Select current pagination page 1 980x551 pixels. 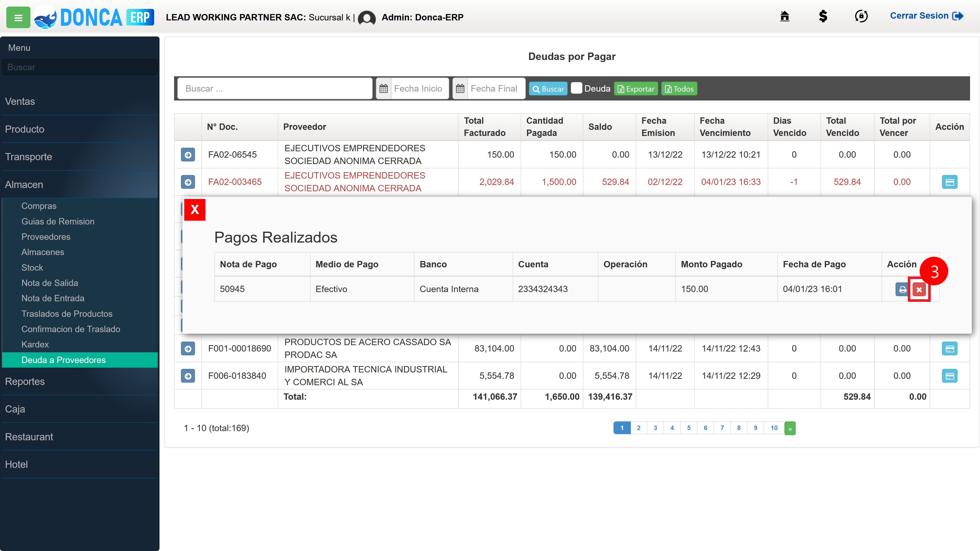click(622, 428)
